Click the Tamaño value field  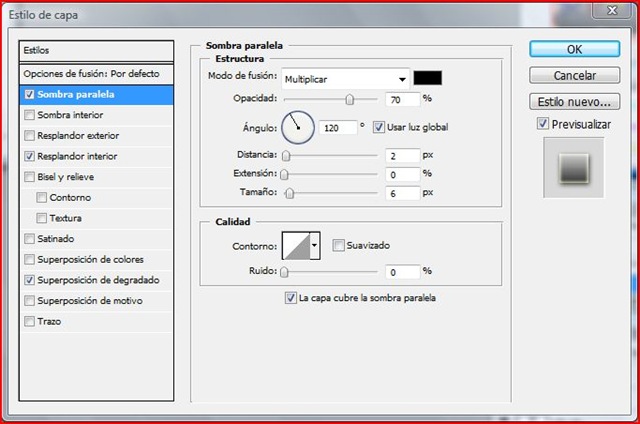(x=402, y=193)
